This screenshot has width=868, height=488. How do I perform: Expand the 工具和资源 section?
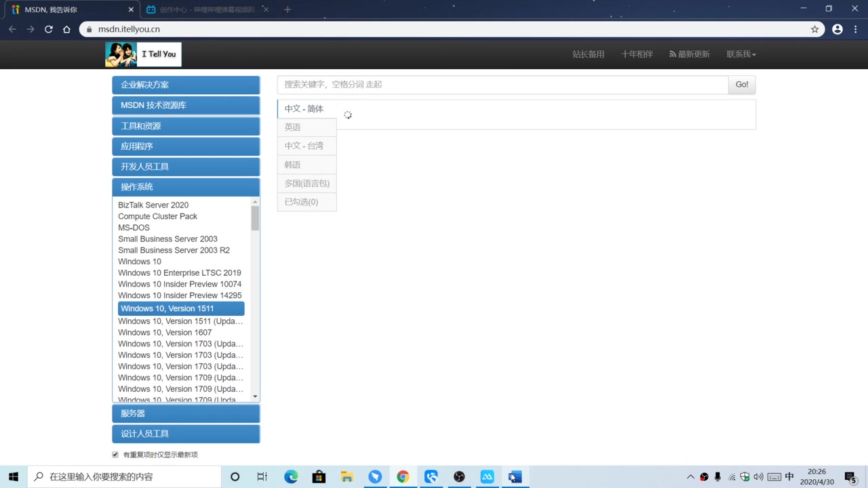tap(186, 126)
